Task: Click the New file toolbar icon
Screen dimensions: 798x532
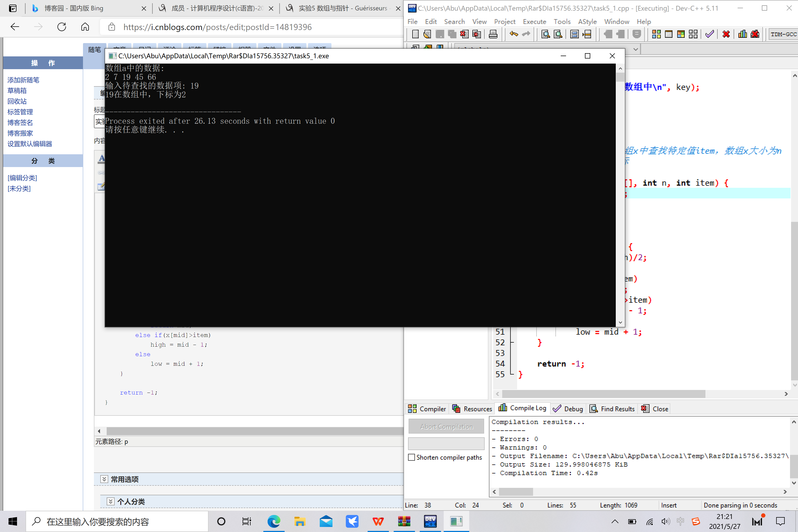Action: point(415,34)
